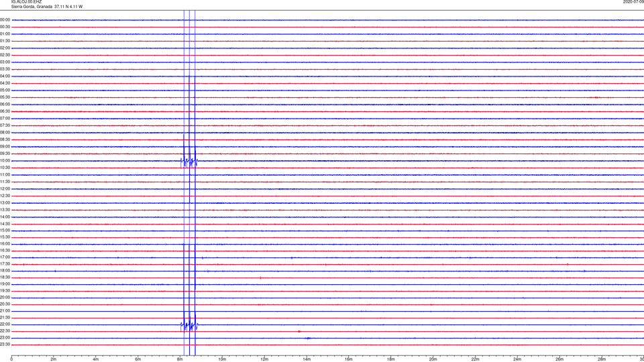This screenshot has height=362, width=644.
Task: Select the 13:00 row label
Action: point(5,203)
